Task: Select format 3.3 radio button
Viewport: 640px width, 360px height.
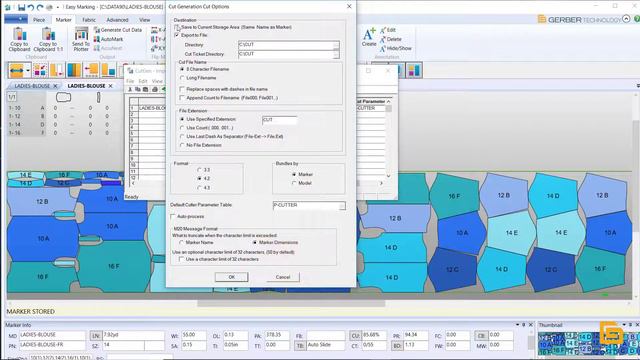Action: tap(199, 170)
